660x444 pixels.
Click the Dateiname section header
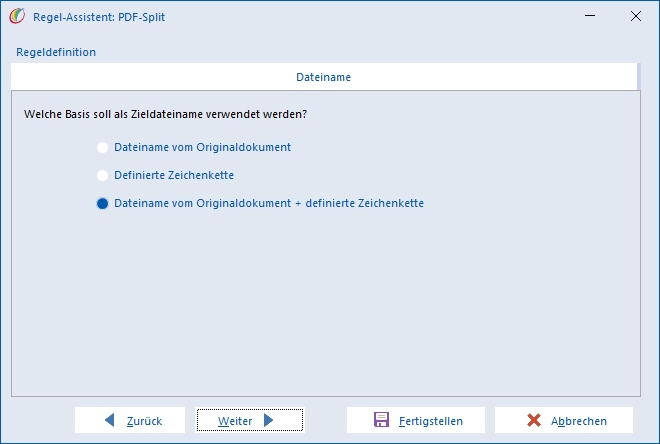click(x=324, y=77)
